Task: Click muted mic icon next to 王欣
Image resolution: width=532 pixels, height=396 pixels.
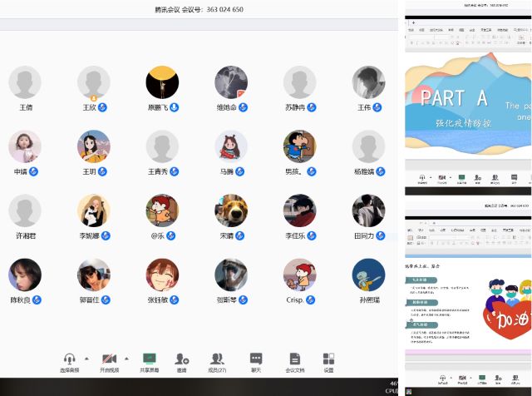Action: coord(102,107)
